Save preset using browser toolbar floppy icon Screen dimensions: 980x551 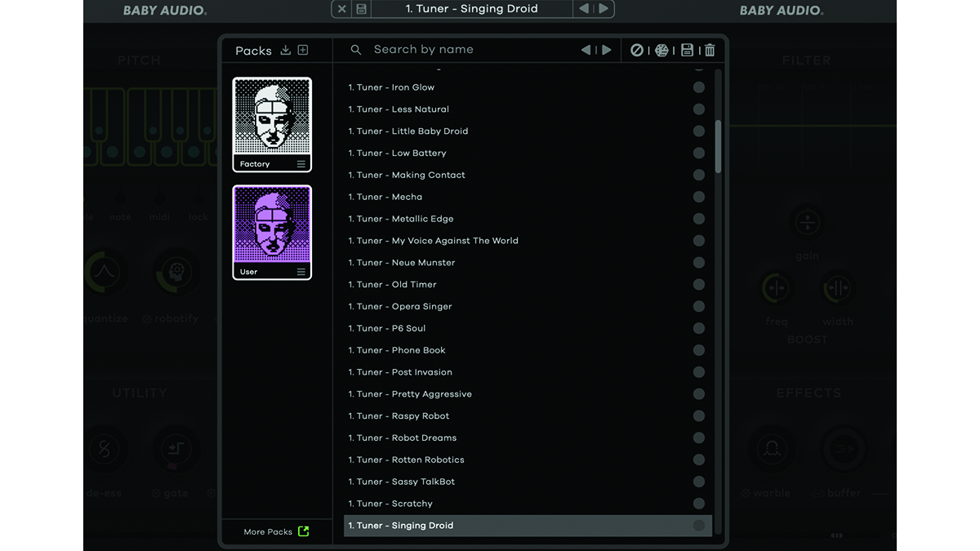(687, 50)
